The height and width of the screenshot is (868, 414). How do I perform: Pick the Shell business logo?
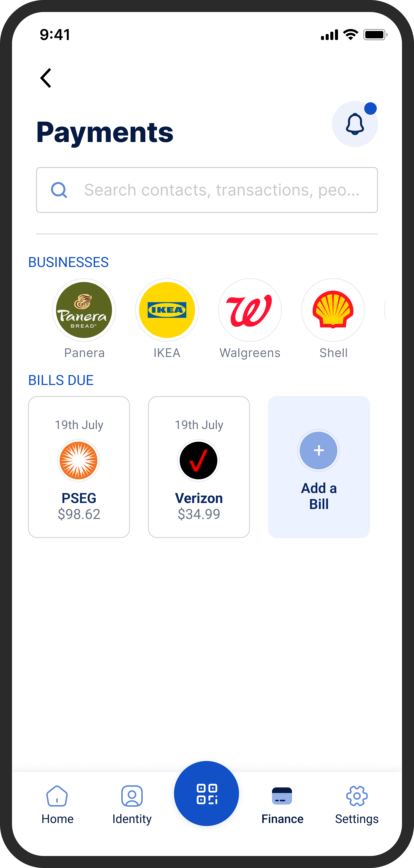(x=333, y=310)
